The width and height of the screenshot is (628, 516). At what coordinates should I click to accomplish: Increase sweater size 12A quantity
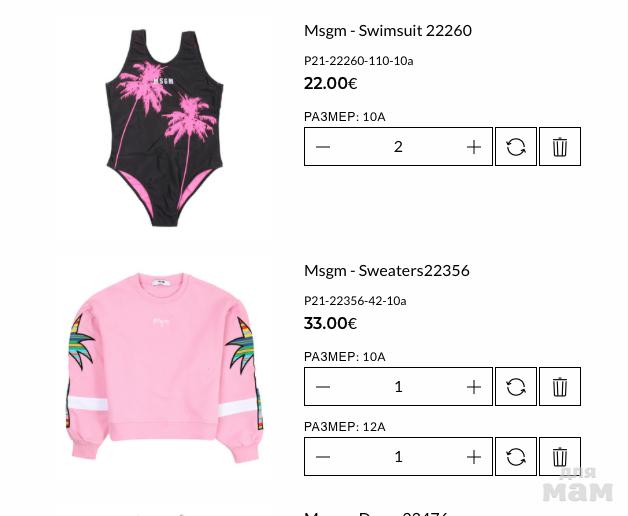(474, 457)
